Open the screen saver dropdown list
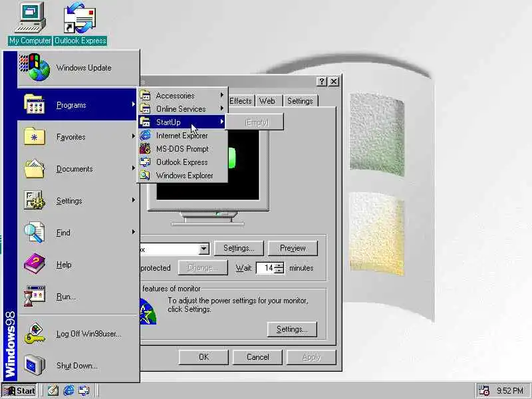The image size is (532, 399). pos(203,249)
